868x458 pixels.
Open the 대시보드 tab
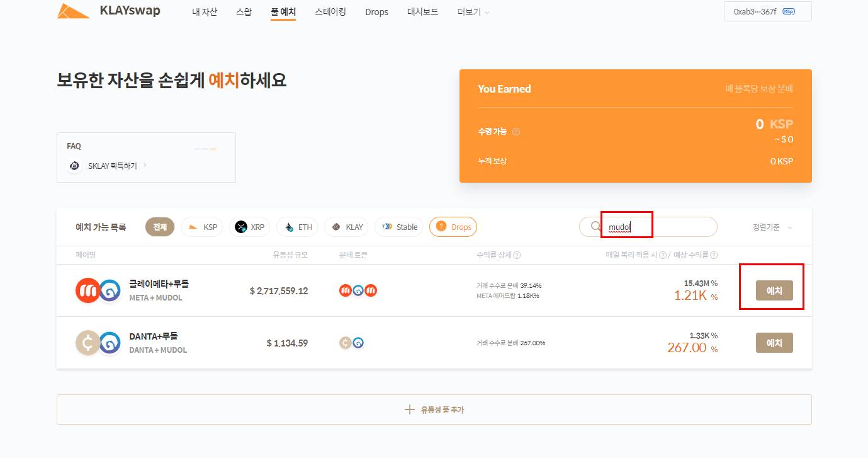pos(423,11)
